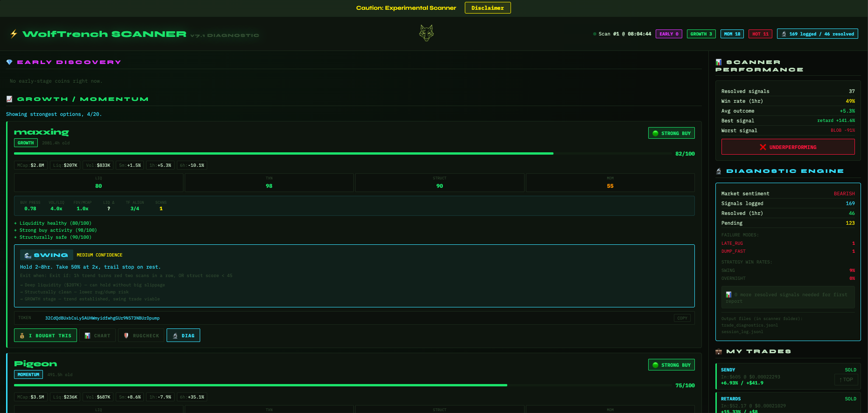Click the MOMENTUM tag under Pigeon

[x=28, y=375]
